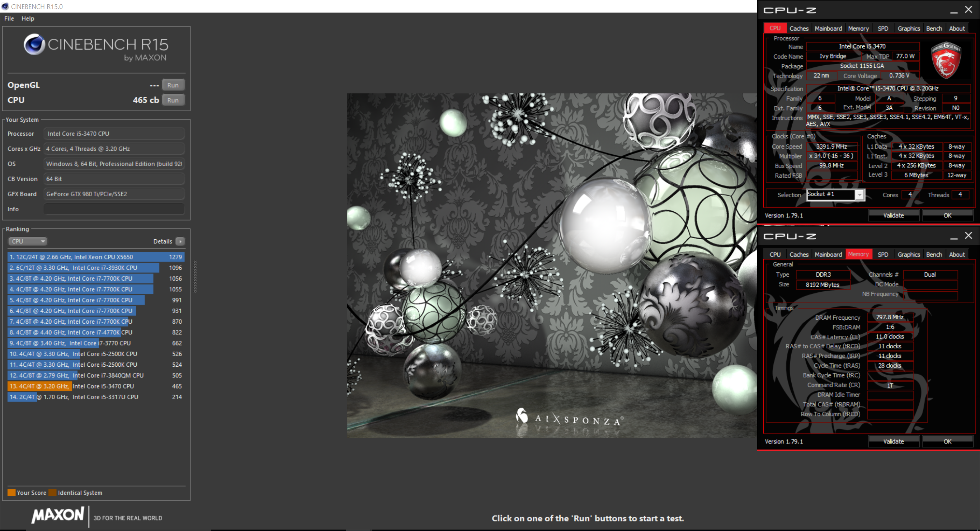Click OK in upper CPU-Z window
Image resolution: width=980 pixels, height=531 pixels.
947,215
